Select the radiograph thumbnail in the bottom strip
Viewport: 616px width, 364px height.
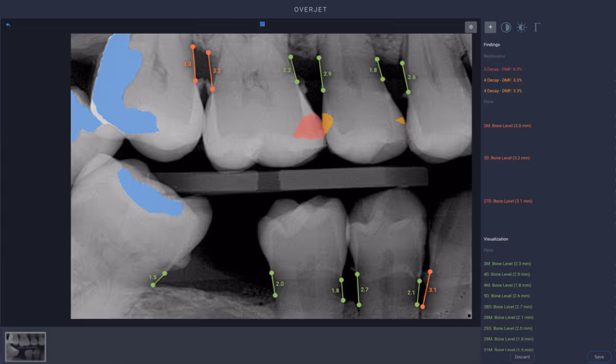pos(26,347)
